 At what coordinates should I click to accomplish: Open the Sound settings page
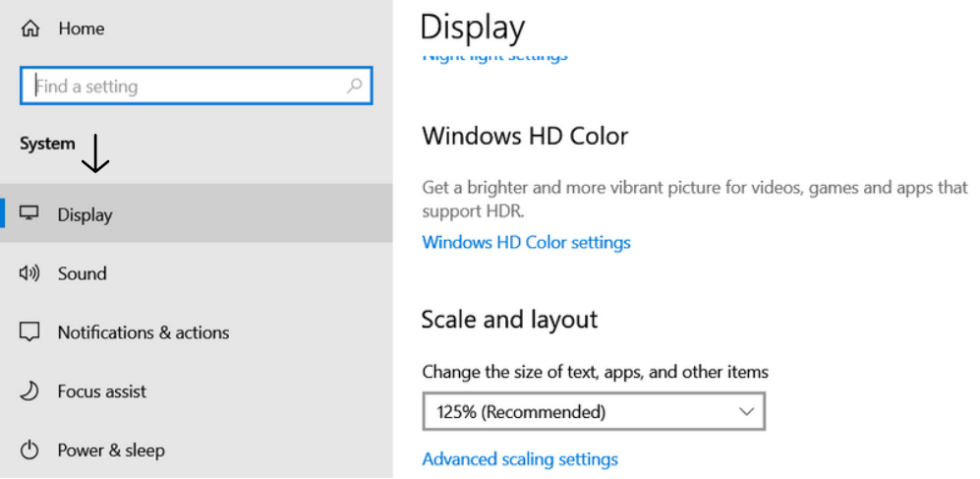tap(82, 273)
